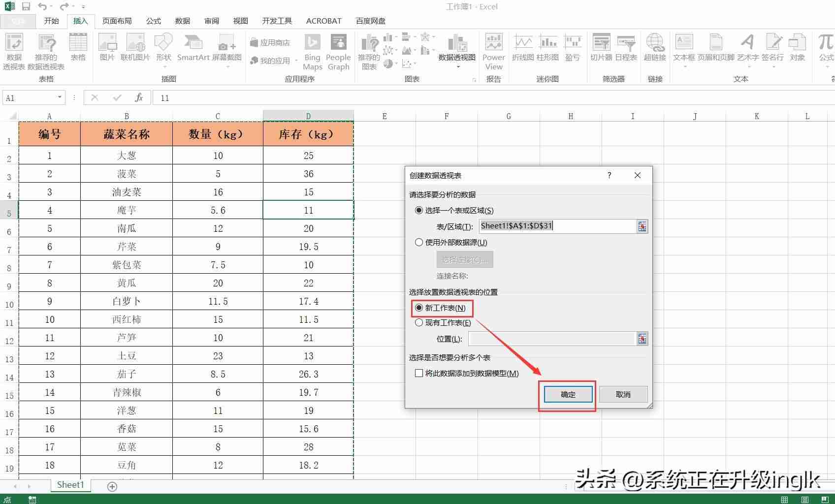Open Recommended PivotTables (推荐的数据透视表)
Screen dimensions: 835x504
point(46,52)
